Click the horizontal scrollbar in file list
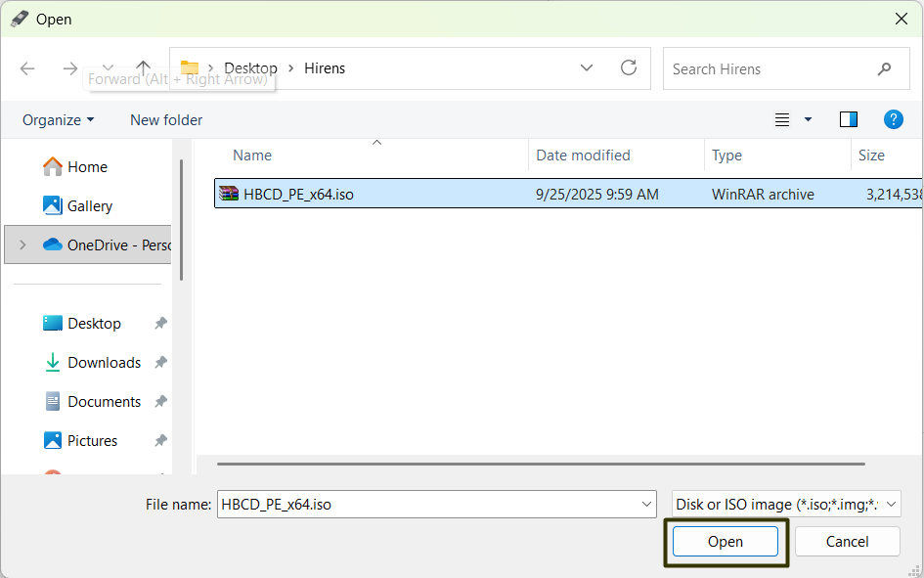The image size is (924, 578). coord(541,464)
